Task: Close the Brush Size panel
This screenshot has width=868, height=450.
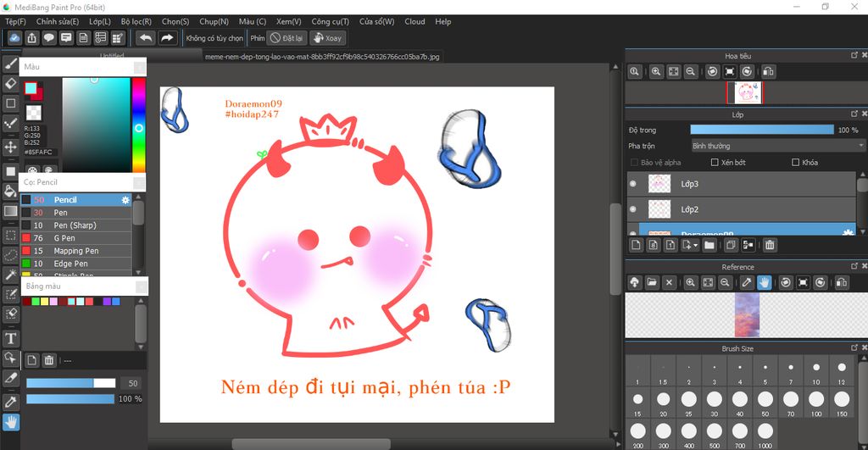Action: coord(864,347)
